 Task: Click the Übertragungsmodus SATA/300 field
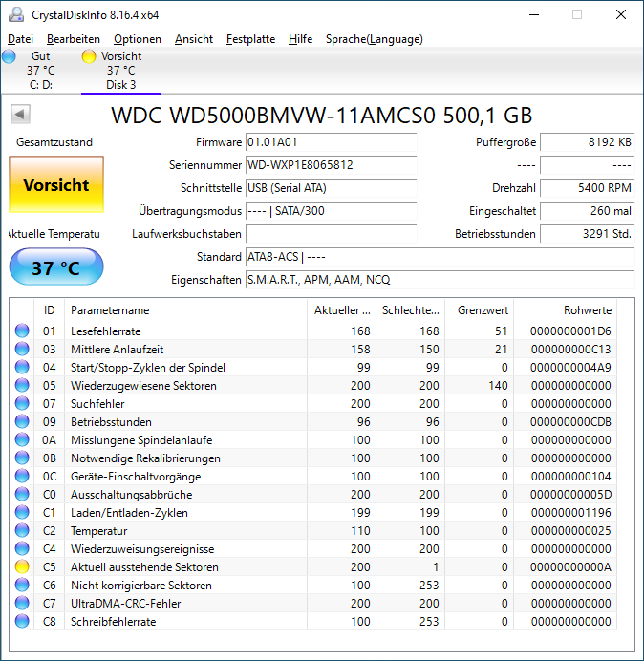pyautogui.click(x=331, y=211)
